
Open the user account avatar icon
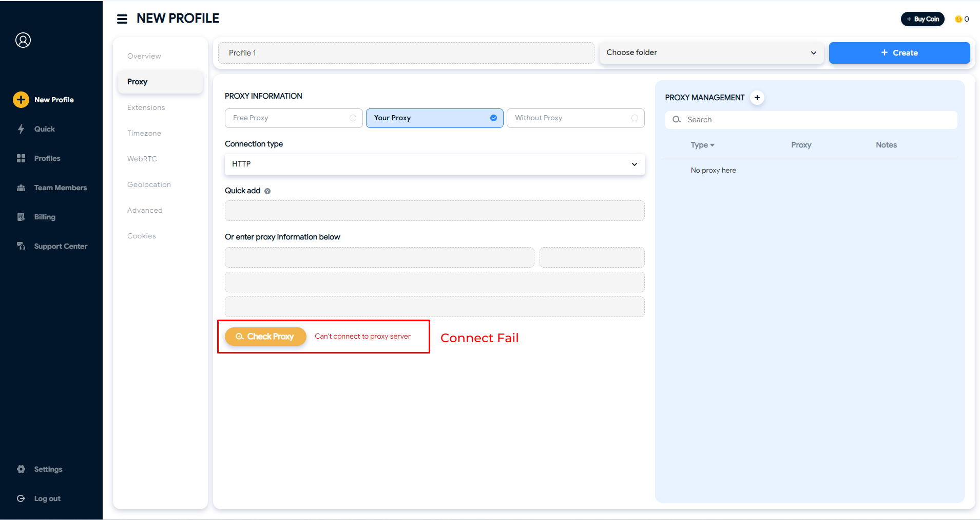(23, 40)
